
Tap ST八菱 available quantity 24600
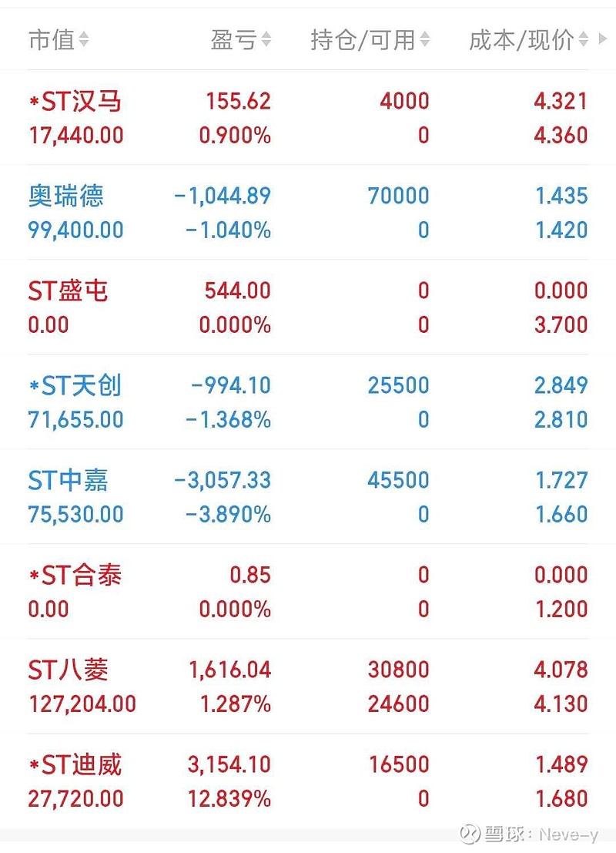(x=399, y=704)
